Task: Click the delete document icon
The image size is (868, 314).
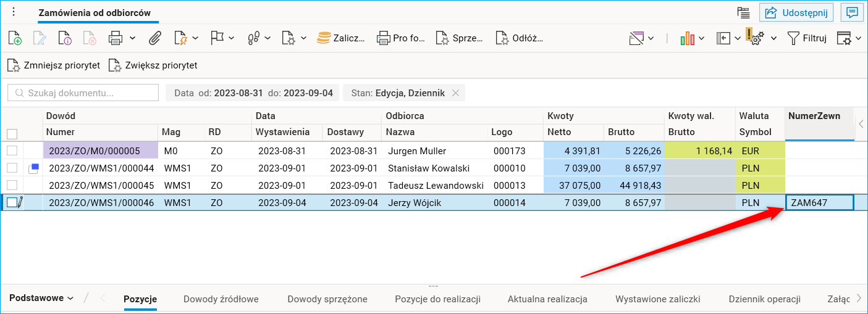Action: point(90,38)
